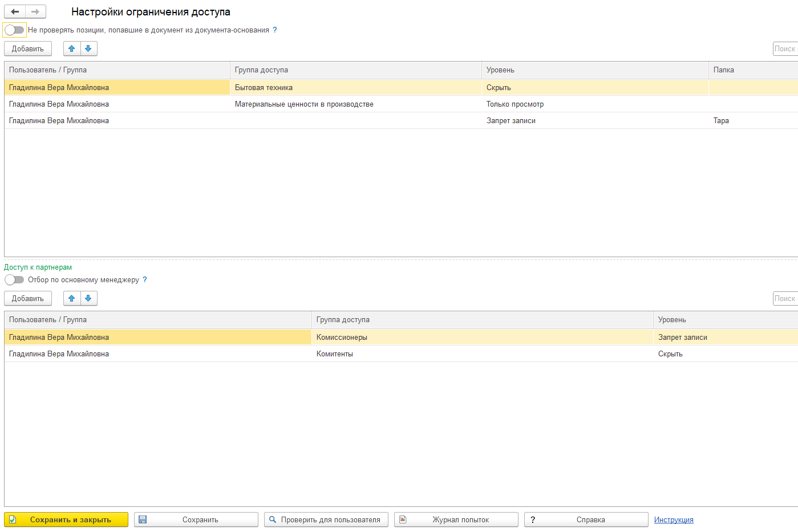Sort top table by 'Уровень' column
The width and height of the screenshot is (798, 532).
(x=595, y=70)
